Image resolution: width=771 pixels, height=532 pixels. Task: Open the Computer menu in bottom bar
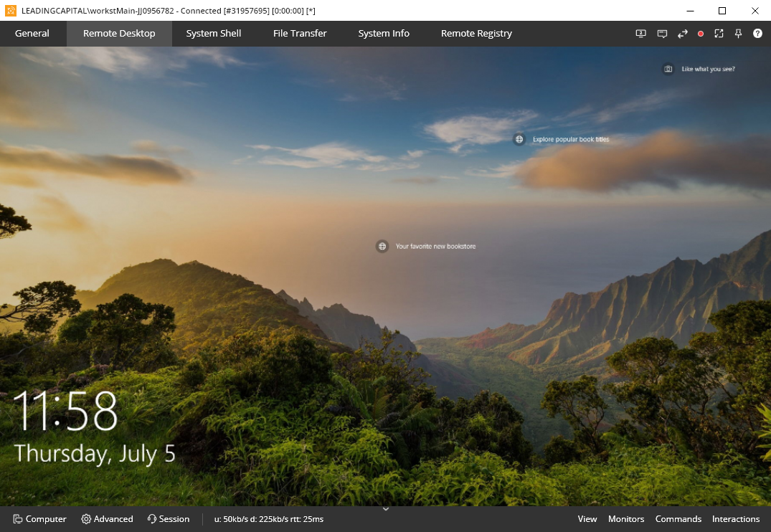coord(40,518)
